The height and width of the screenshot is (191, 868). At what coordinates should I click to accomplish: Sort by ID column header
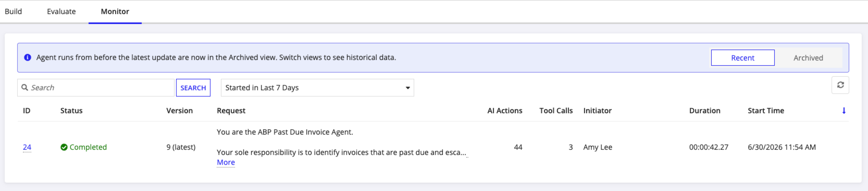coord(27,111)
